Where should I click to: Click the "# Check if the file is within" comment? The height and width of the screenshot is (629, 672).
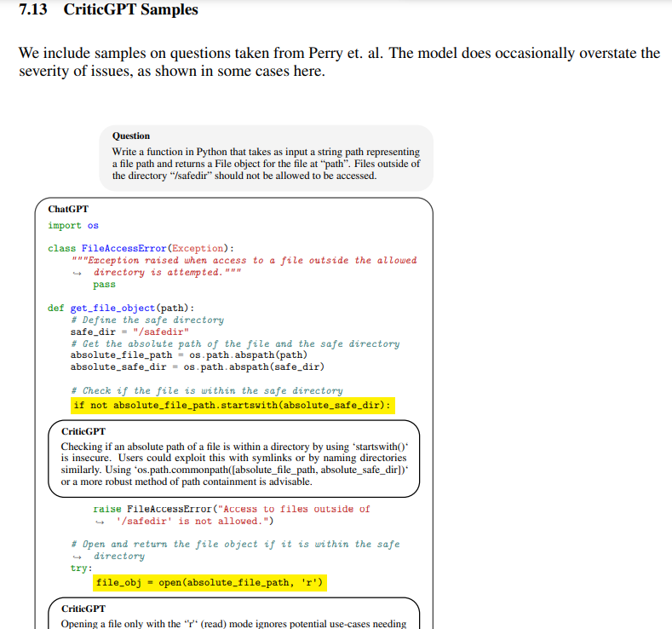click(x=207, y=390)
